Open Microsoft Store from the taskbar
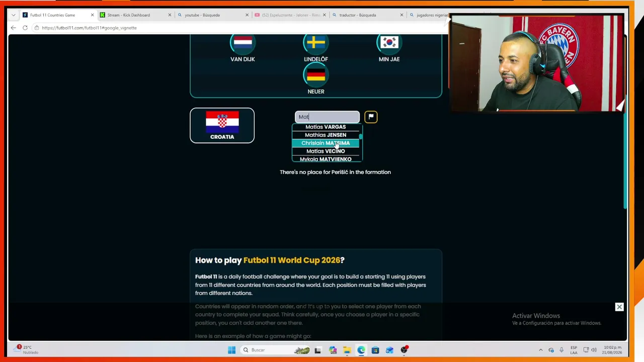Viewport: 644px width, 362px height. coord(375,350)
